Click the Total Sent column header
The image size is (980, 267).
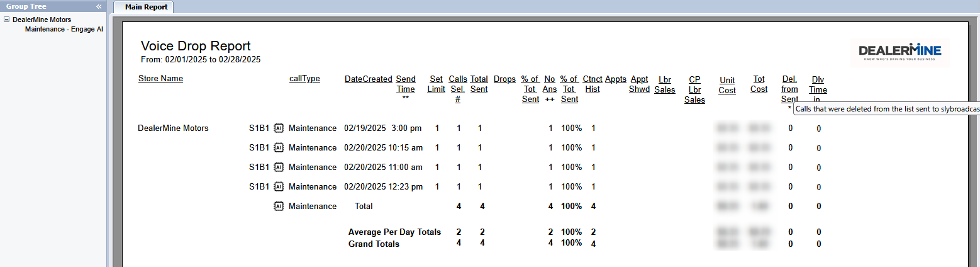pyautogui.click(x=479, y=84)
